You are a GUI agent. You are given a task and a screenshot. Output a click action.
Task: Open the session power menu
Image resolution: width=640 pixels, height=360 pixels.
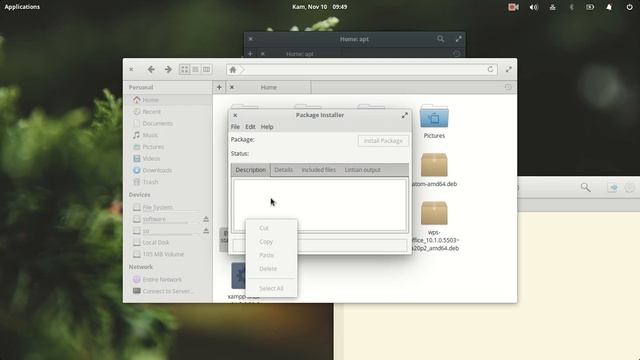[x=629, y=7]
